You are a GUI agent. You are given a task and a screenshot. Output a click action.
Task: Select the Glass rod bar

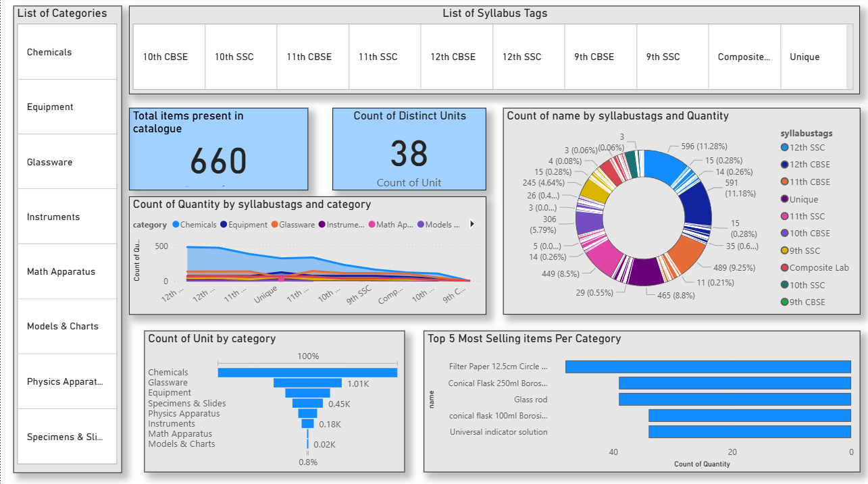pos(734,400)
